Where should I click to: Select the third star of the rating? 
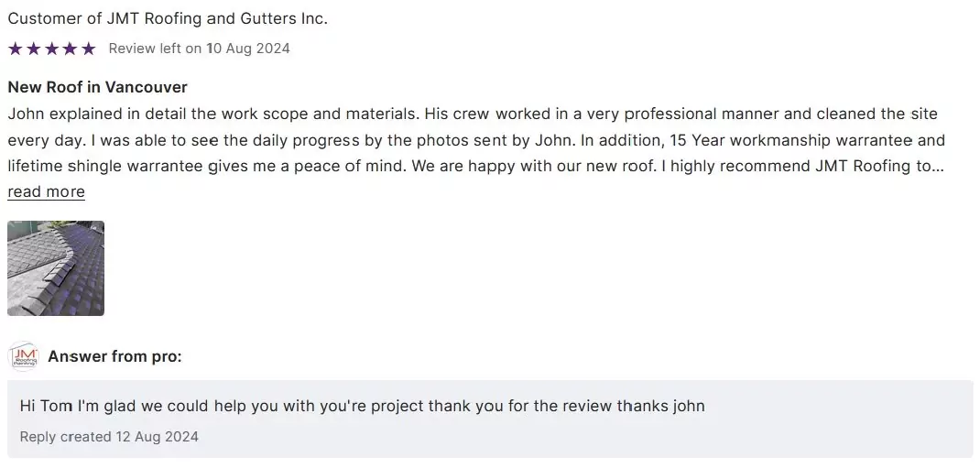[x=52, y=49]
